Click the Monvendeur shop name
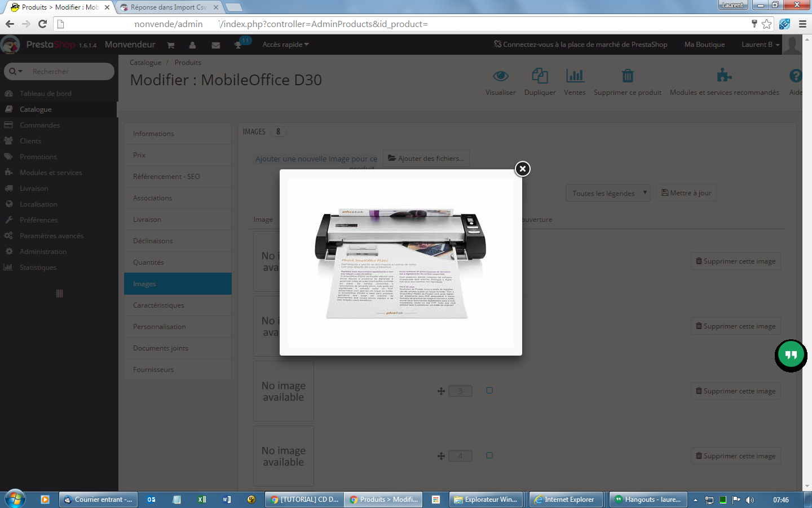Screen dimensions: 812x508 pos(130,45)
